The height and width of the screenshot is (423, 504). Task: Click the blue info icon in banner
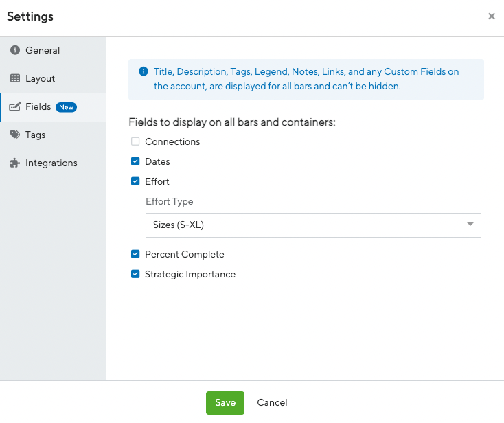(144, 71)
